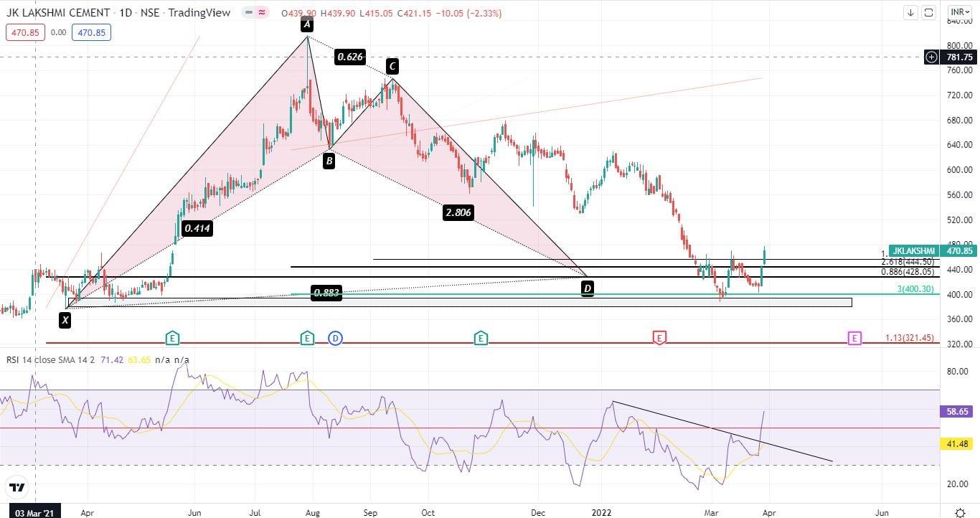980x518 pixels.
Task: Click the 03 Mar '21 date label
Action: [x=35, y=512]
